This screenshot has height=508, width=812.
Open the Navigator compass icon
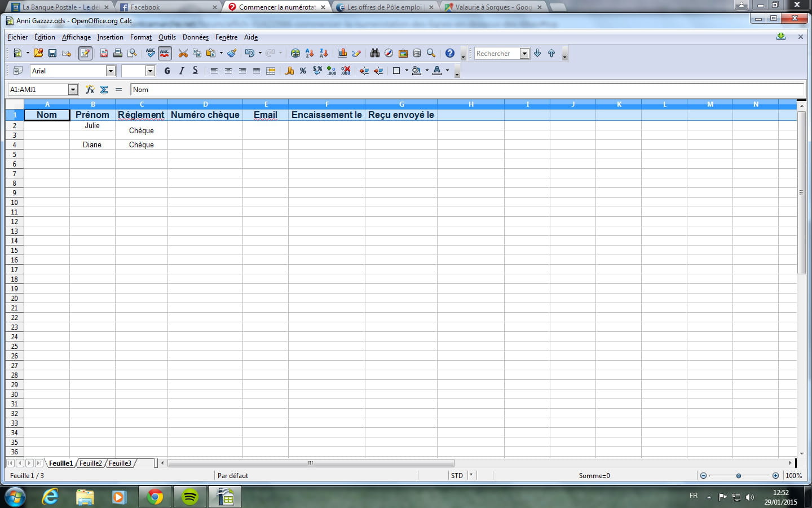pyautogui.click(x=389, y=53)
